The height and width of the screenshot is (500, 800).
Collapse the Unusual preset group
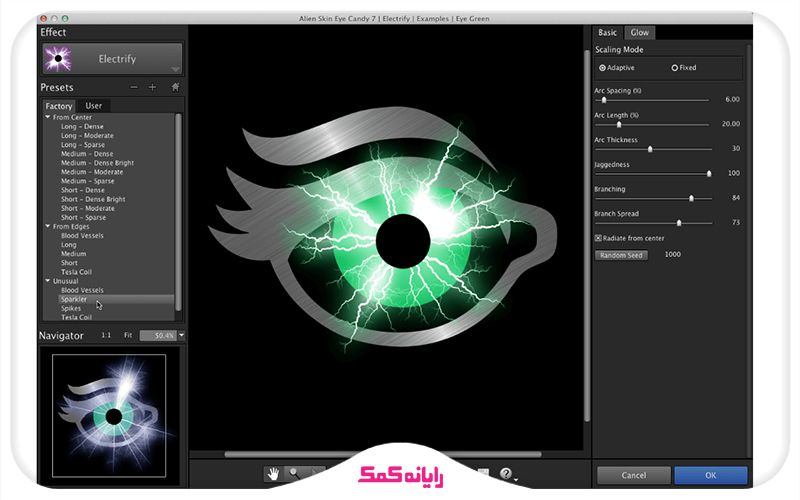pyautogui.click(x=47, y=281)
